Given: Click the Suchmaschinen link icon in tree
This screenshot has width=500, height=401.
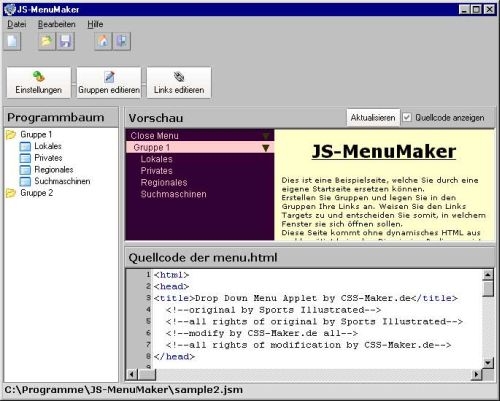Looking at the screenshot, I should pyautogui.click(x=25, y=181).
